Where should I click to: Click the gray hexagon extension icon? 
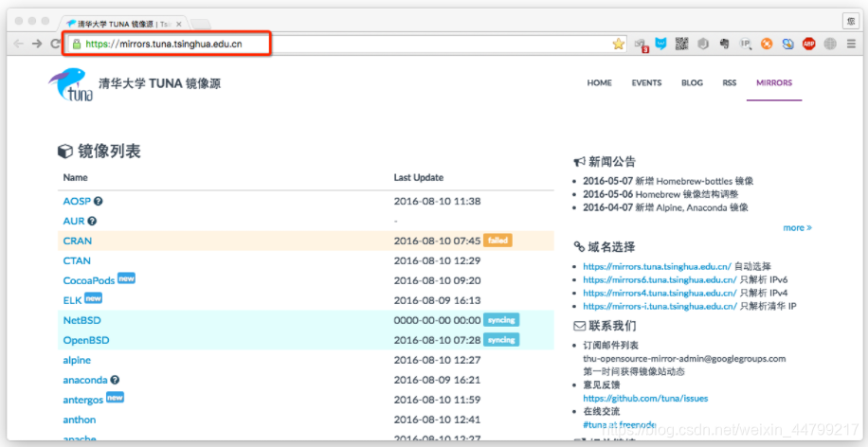(703, 44)
